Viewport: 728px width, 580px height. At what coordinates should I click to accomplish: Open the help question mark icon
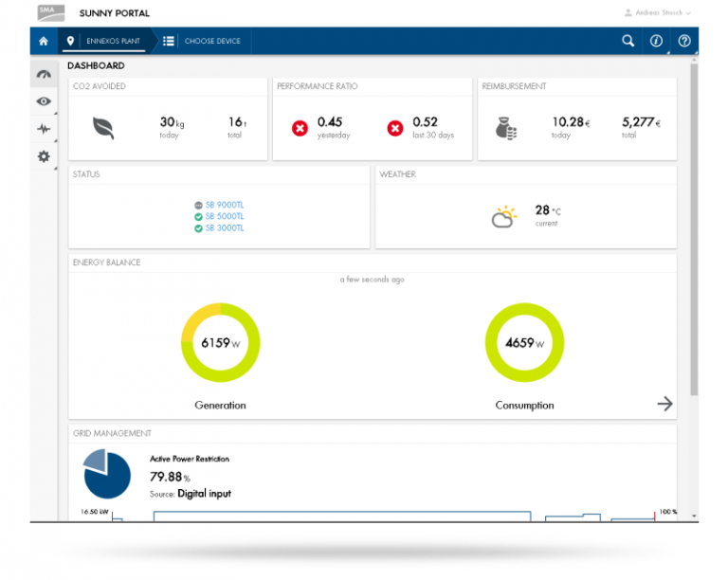click(x=683, y=41)
